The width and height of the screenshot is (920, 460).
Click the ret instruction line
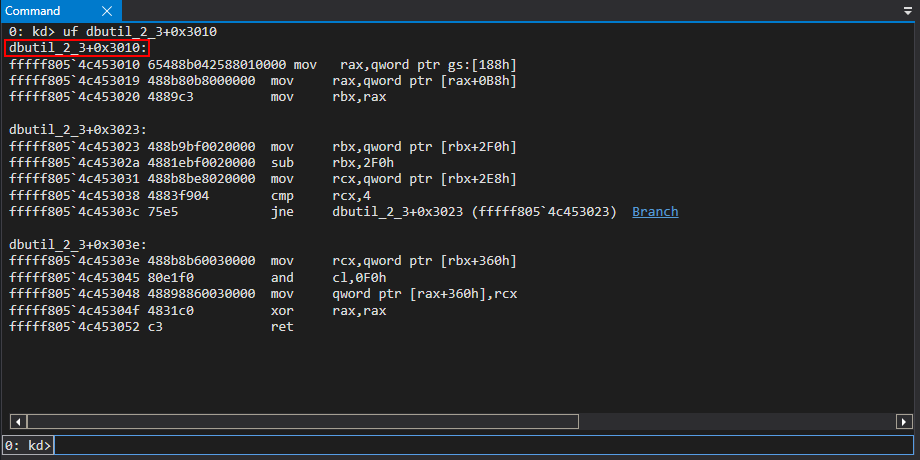pyautogui.click(x=150, y=327)
